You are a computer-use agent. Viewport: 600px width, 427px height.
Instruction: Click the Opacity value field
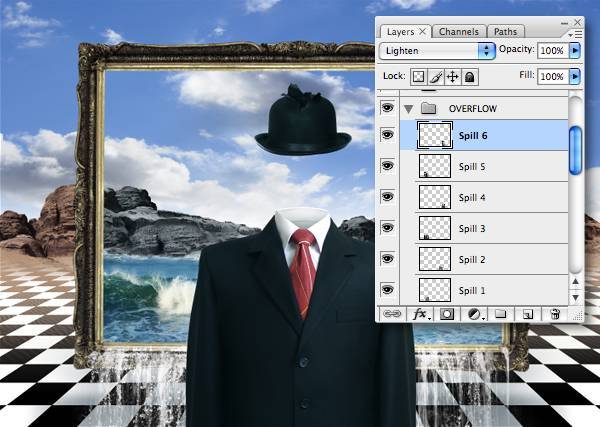click(x=553, y=51)
